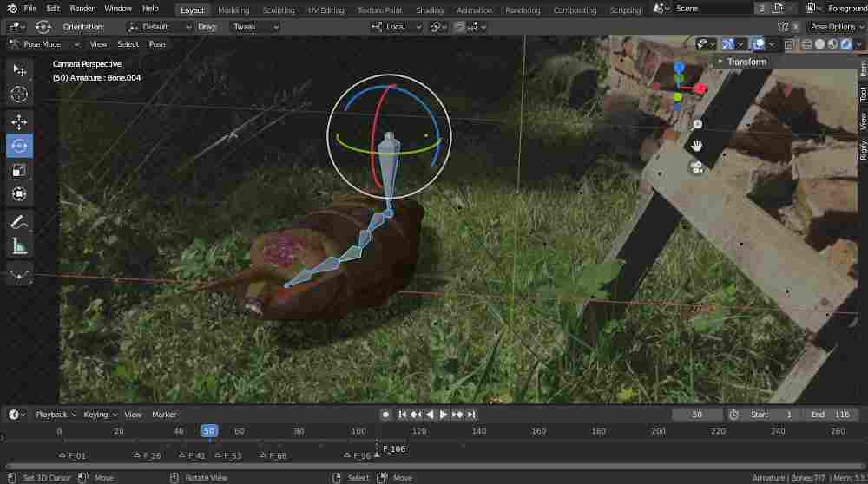Select the Annotate pencil tool
The image size is (868, 484).
(x=19, y=222)
